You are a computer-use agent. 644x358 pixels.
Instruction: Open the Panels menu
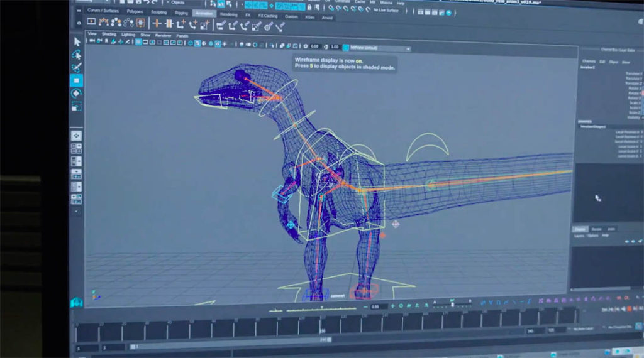[182, 36]
